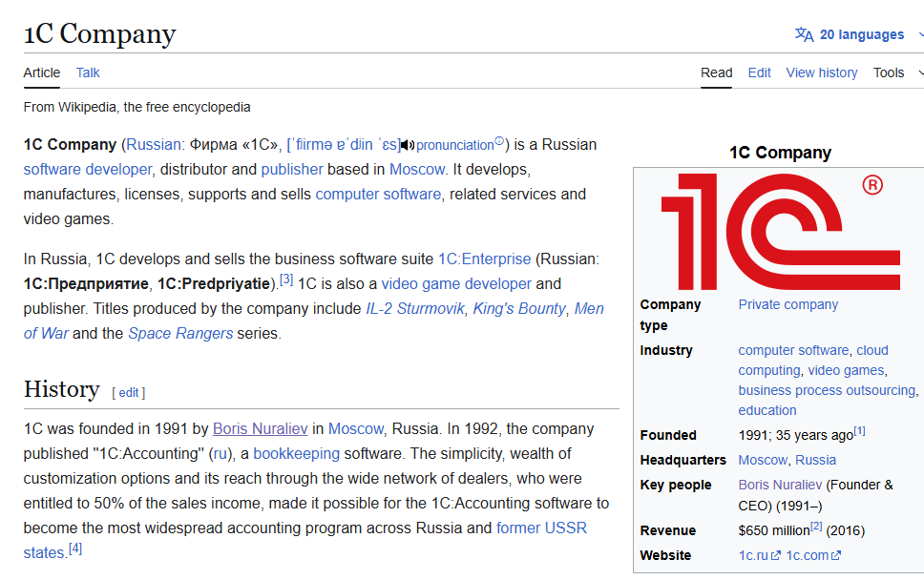Select the Read tab

[x=716, y=73]
